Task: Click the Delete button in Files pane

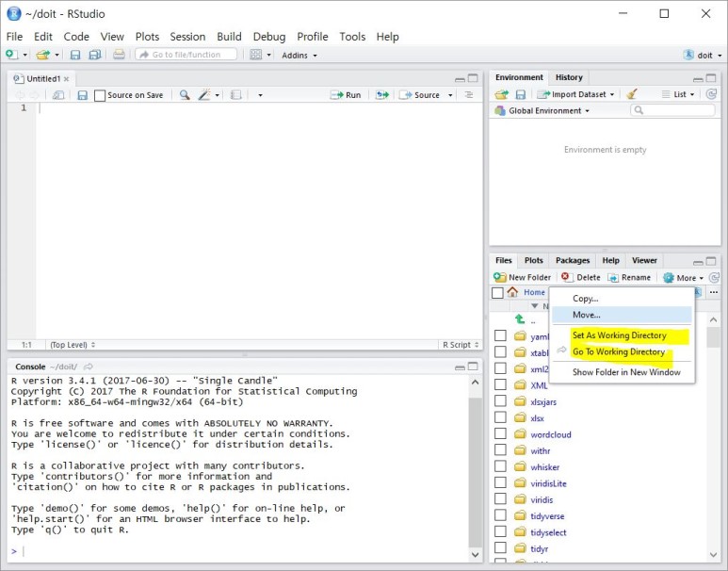Action: [x=581, y=277]
